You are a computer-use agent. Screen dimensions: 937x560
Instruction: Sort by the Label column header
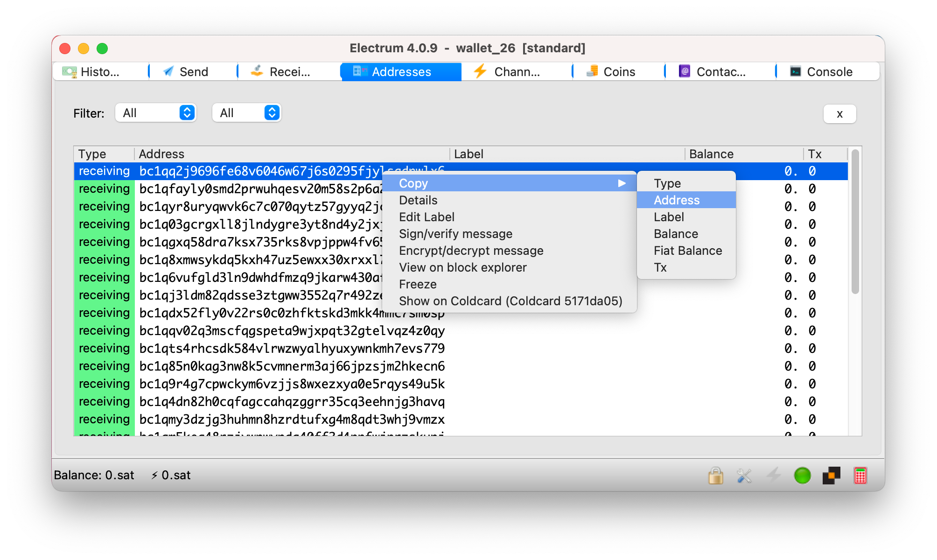pos(567,154)
